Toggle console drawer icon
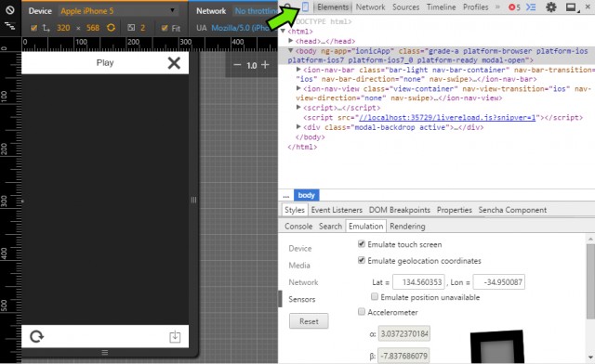Viewport: 595px width, 364px height. tap(531, 7)
